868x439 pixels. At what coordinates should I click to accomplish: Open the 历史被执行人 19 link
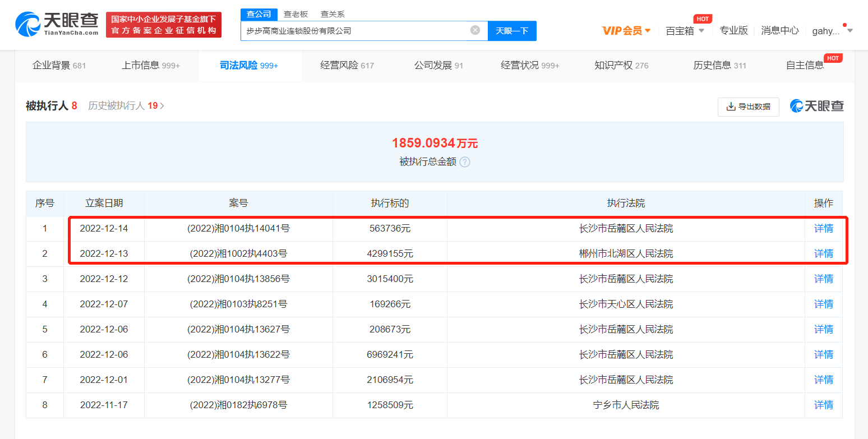click(126, 106)
